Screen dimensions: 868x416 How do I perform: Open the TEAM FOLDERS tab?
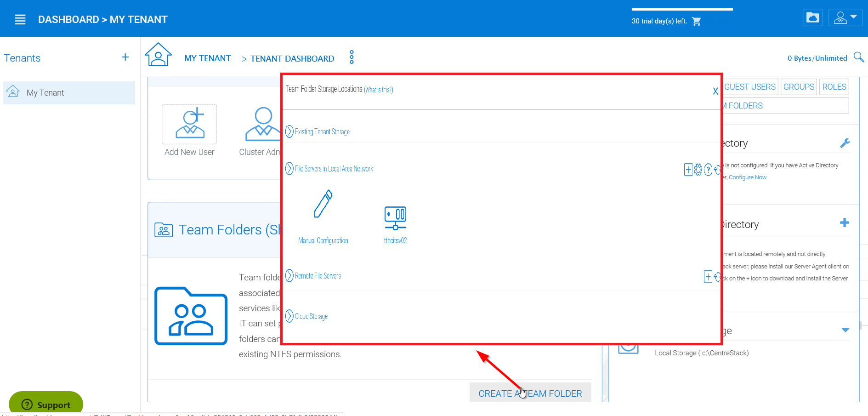click(x=785, y=106)
